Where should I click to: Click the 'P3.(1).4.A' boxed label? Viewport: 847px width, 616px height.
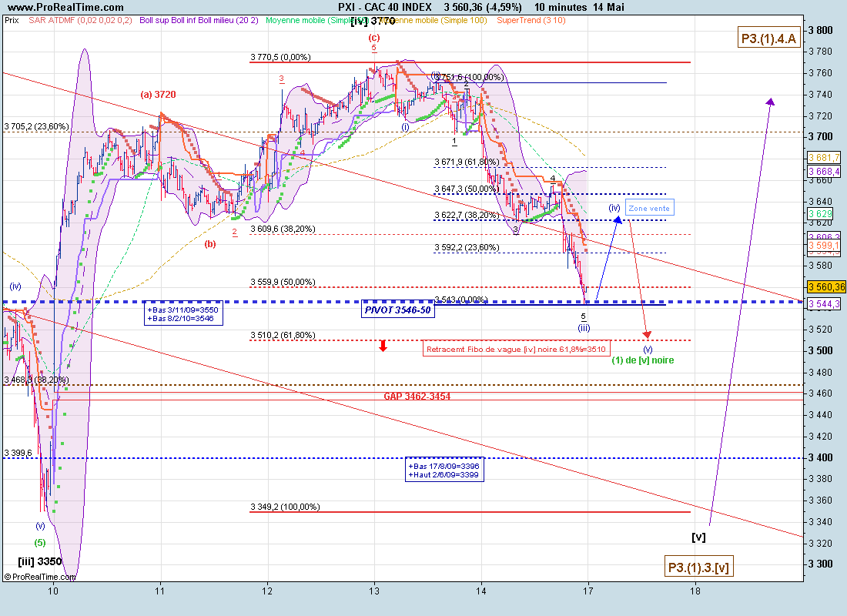coord(768,38)
